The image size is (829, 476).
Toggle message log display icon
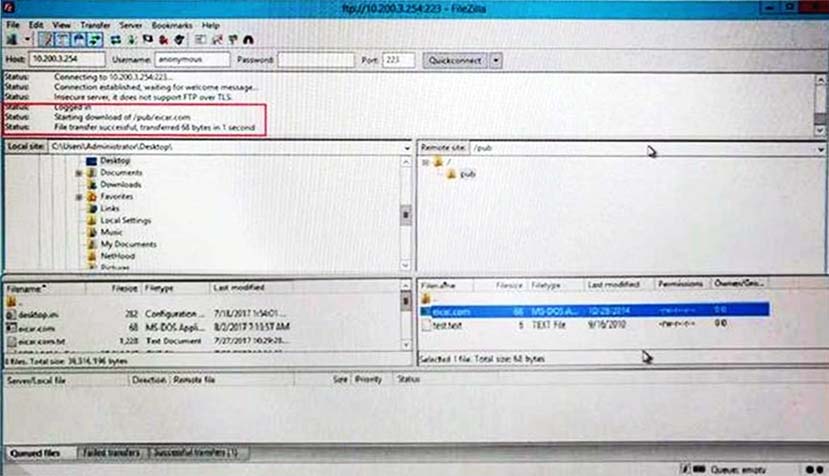[x=46, y=40]
